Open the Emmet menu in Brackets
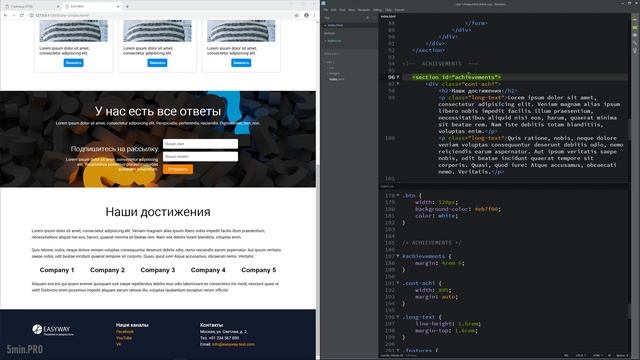The height and width of the screenshot is (360, 640). [x=400, y=10]
